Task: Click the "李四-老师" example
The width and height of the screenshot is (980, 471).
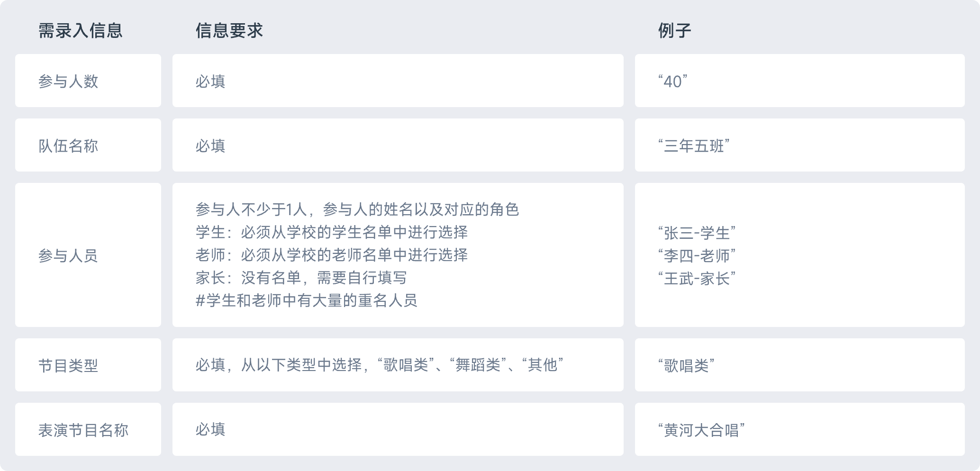Action: coord(697,256)
